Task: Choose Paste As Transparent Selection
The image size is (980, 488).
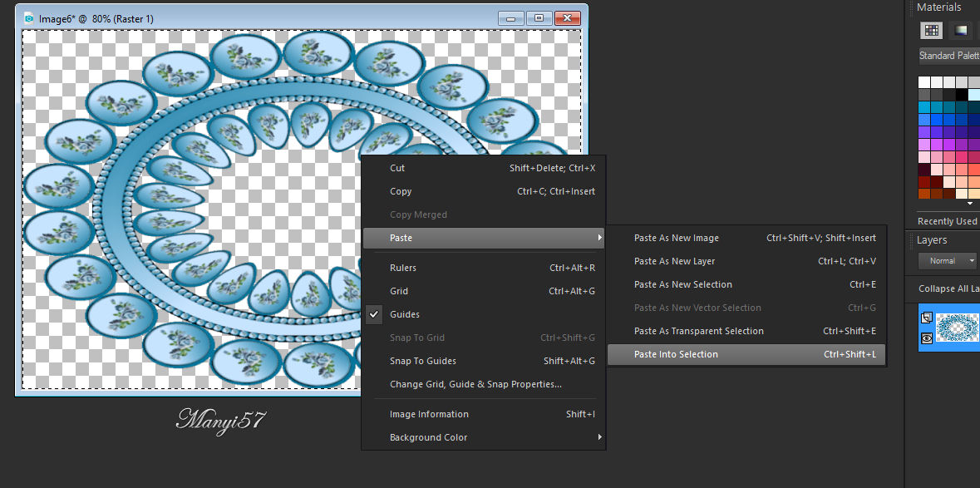Action: [x=746, y=331]
